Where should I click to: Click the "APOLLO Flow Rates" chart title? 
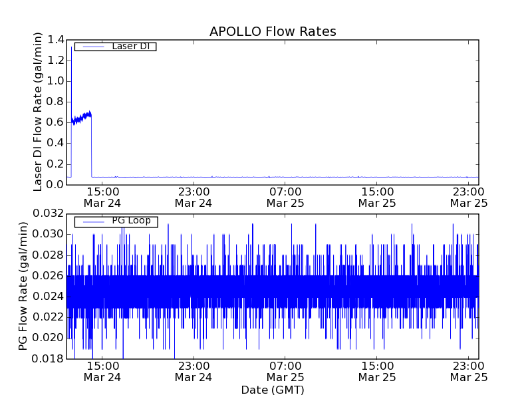point(273,31)
